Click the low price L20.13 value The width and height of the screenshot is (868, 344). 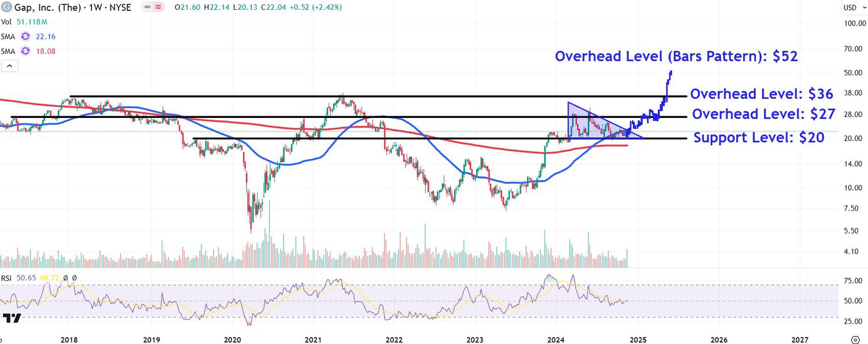[x=245, y=8]
